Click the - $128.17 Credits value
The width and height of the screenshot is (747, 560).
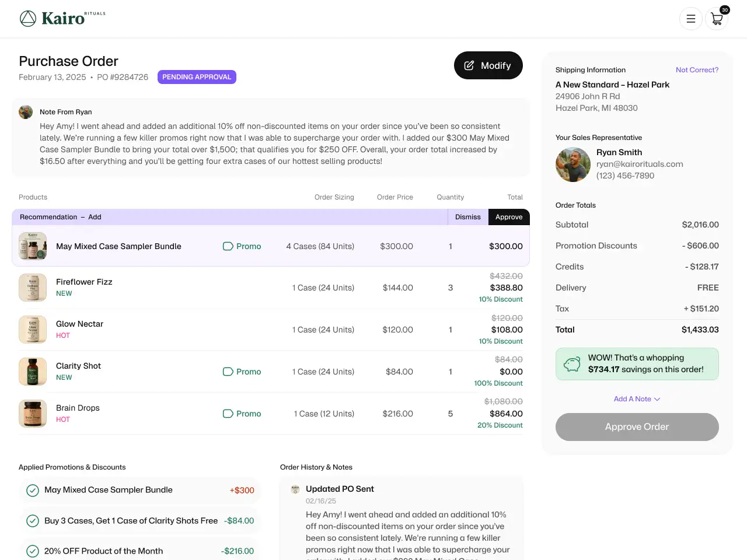(702, 267)
